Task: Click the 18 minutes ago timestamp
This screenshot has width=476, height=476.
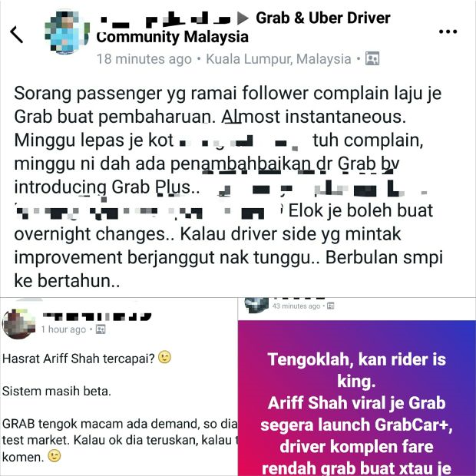Action: tap(144, 59)
